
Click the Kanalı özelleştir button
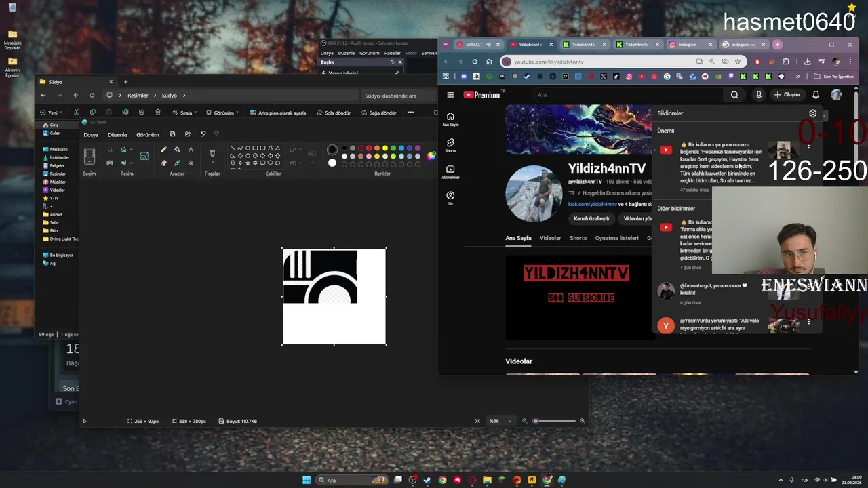point(591,219)
